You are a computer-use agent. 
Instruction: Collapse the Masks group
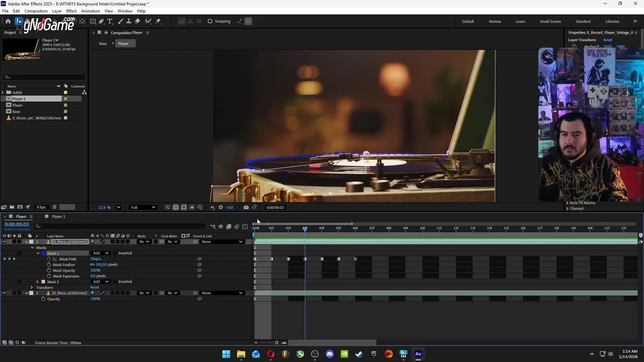click(32, 247)
